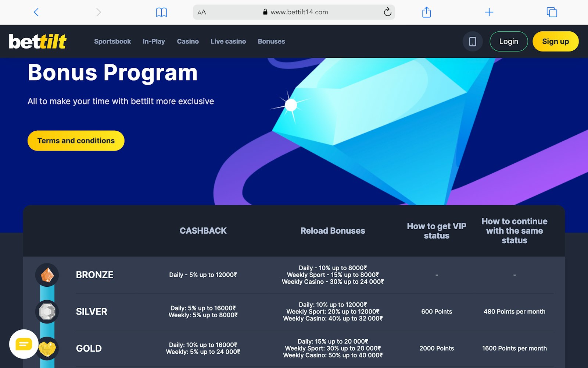
Task: Share the page via the share icon
Action: 426,12
